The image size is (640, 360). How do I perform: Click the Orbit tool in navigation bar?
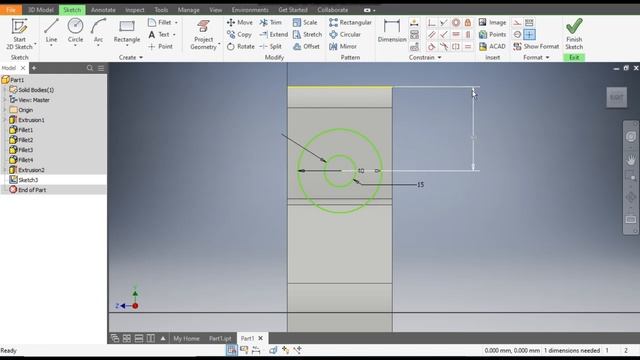631,198
